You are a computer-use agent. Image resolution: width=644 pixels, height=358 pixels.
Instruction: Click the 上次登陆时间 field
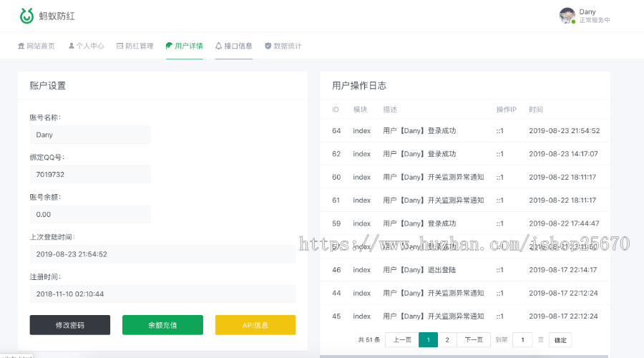162,254
